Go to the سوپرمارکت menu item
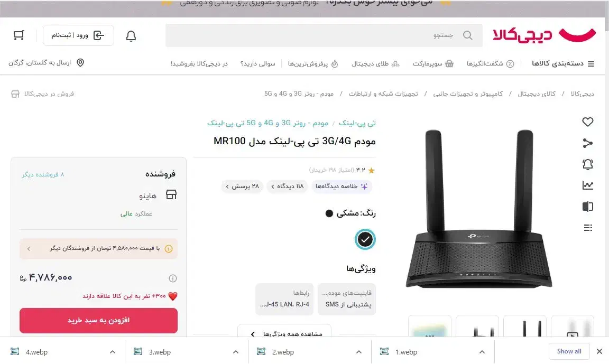Image resolution: width=609 pixels, height=364 pixels. coord(433,63)
